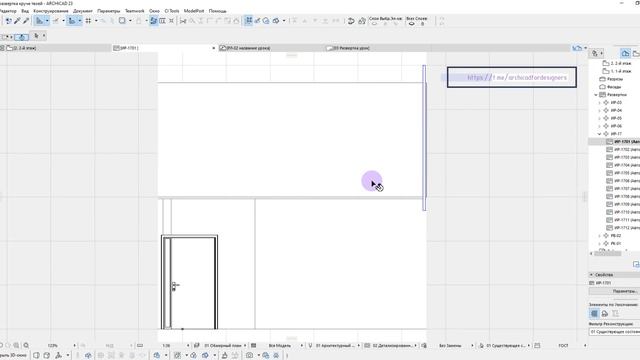Screen dimensions: 640x360
Task: Open the Teamwork menu
Action: 134,11
